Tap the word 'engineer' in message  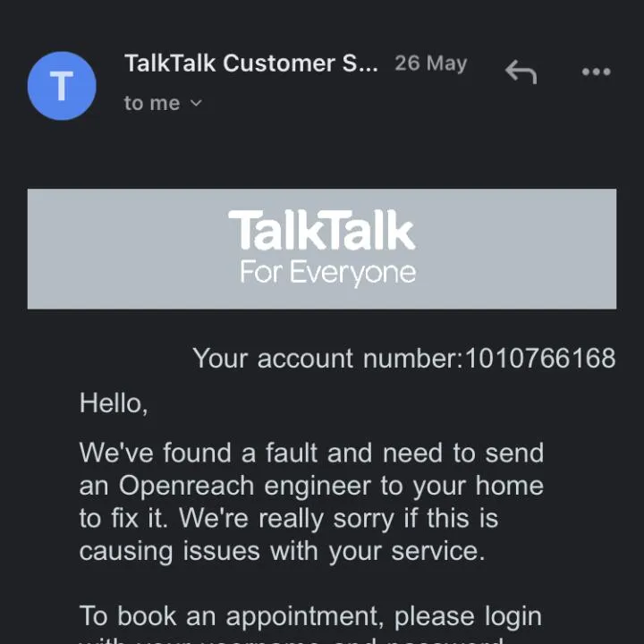click(x=317, y=486)
